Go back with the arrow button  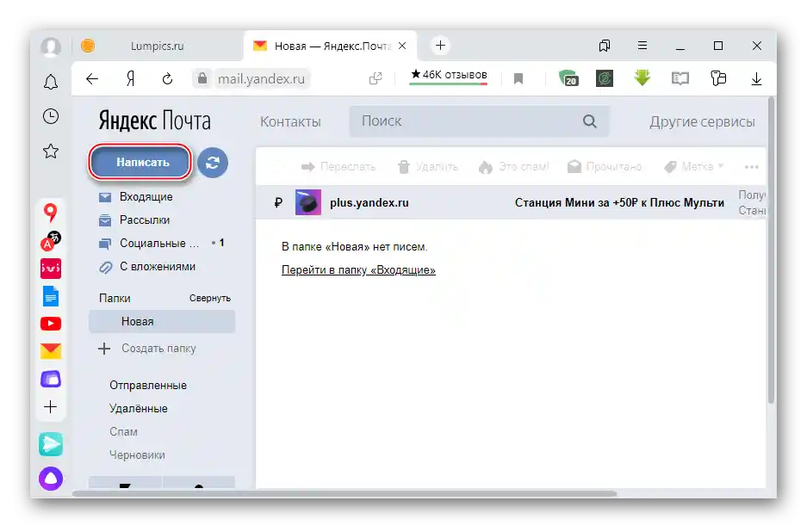click(91, 78)
